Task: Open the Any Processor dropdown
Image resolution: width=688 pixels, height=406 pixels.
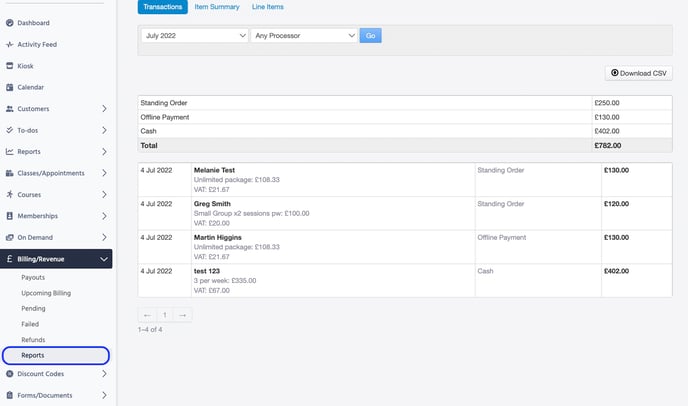Action: point(303,35)
